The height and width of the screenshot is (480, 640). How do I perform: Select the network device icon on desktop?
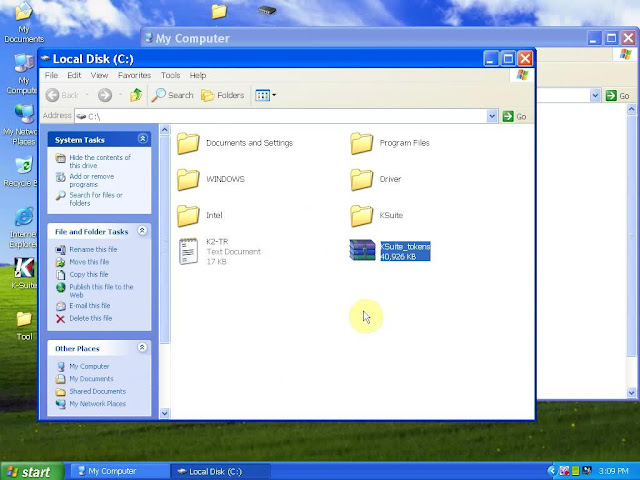point(267,10)
